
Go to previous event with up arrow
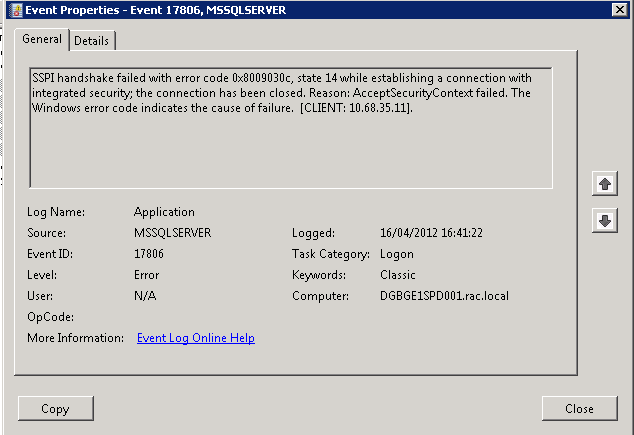point(604,184)
